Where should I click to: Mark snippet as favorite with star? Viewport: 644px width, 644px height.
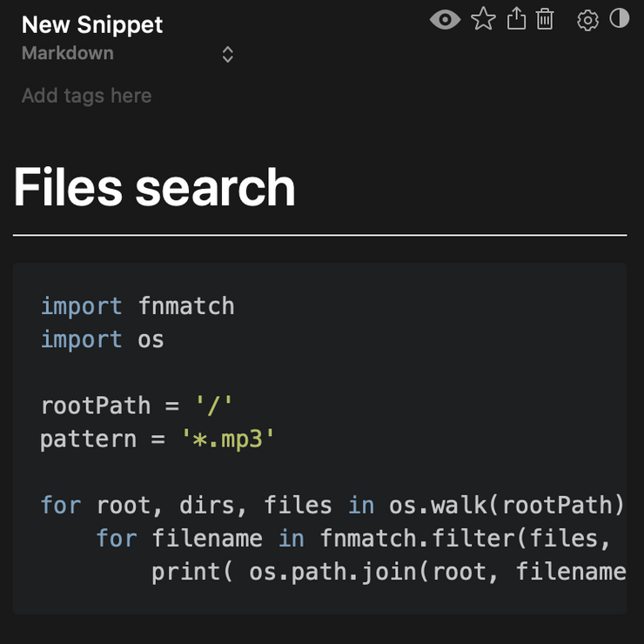point(483,19)
